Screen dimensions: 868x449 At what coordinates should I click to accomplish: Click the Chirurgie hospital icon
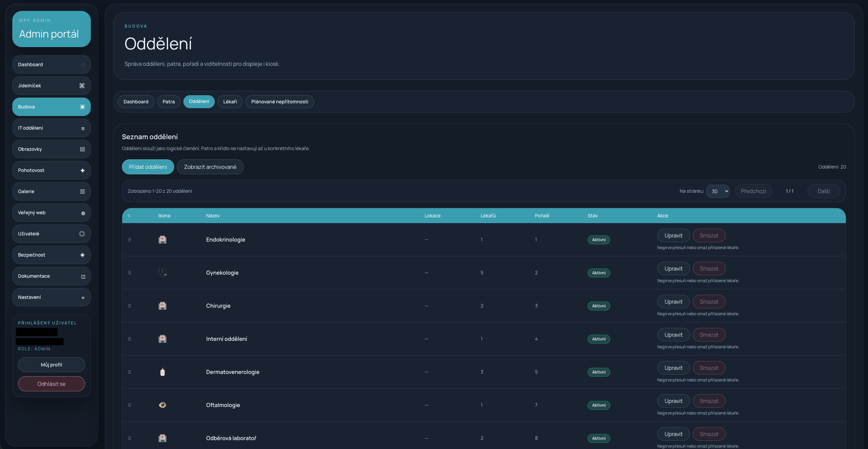(163, 306)
